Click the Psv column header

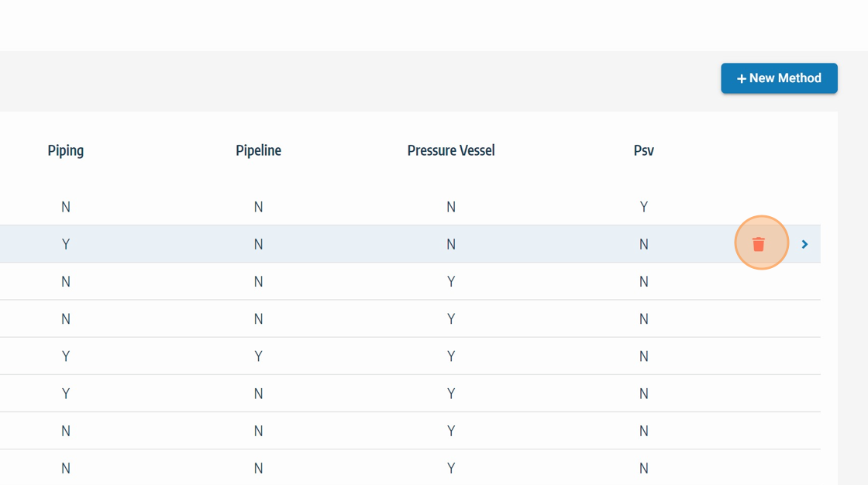click(x=643, y=150)
